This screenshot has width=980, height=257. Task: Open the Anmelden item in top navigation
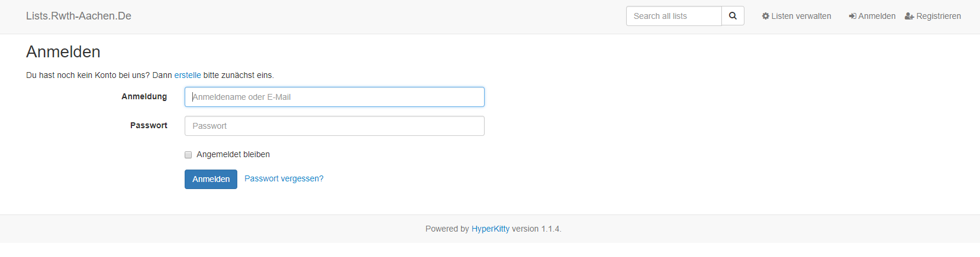[876, 16]
